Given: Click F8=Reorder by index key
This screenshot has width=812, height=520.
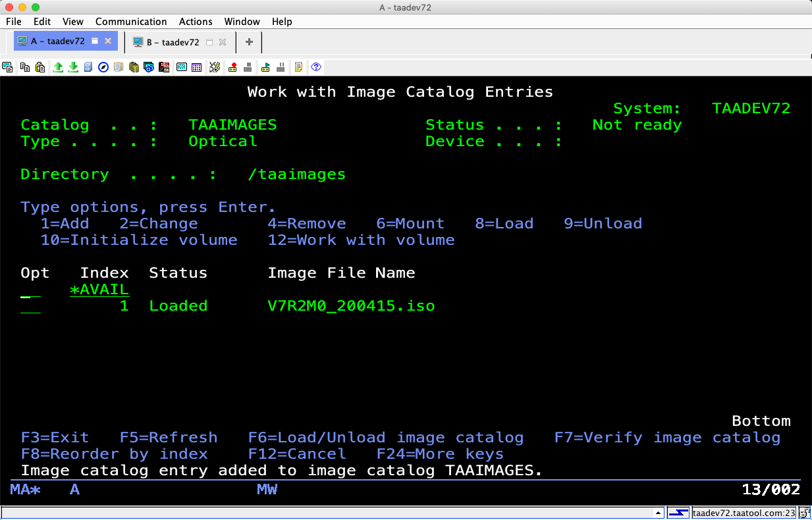Looking at the screenshot, I should pyautogui.click(x=115, y=454).
